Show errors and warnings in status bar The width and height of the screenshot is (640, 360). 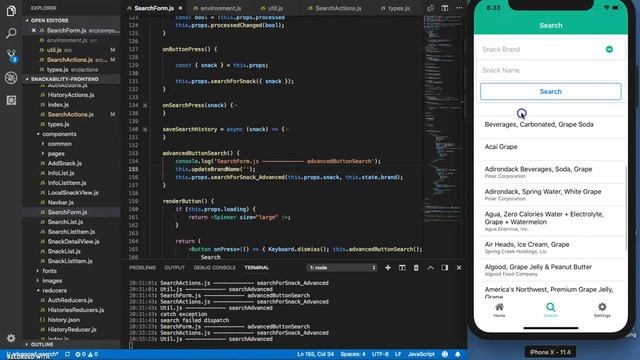[x=87, y=354]
